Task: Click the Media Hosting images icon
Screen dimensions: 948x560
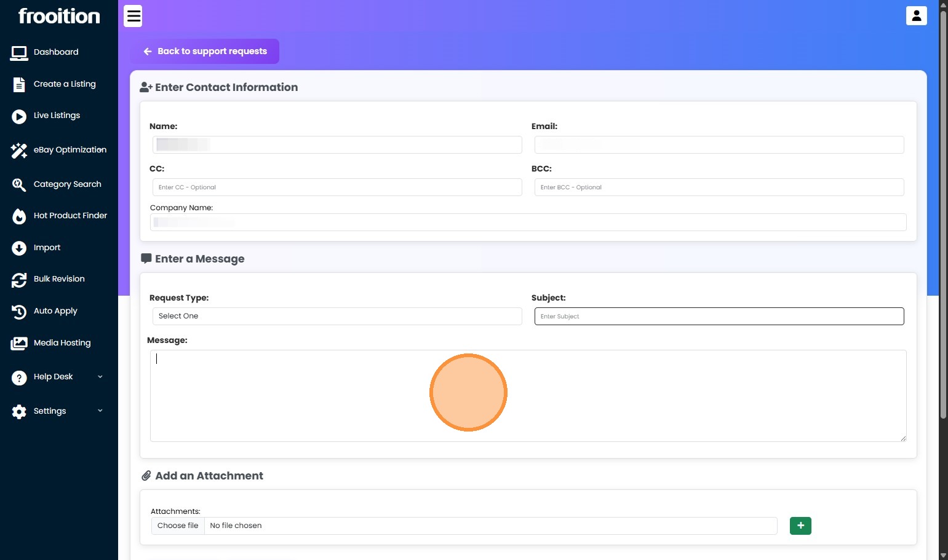Action: point(19,343)
